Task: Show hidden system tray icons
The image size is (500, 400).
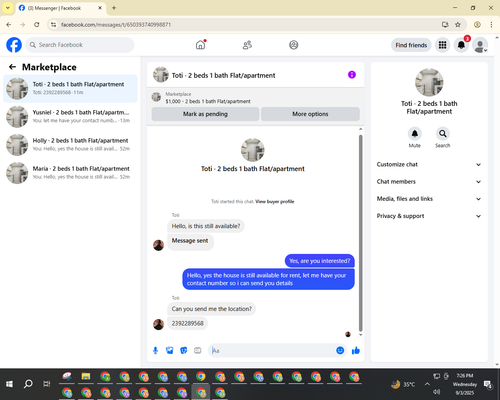Action: point(427,384)
